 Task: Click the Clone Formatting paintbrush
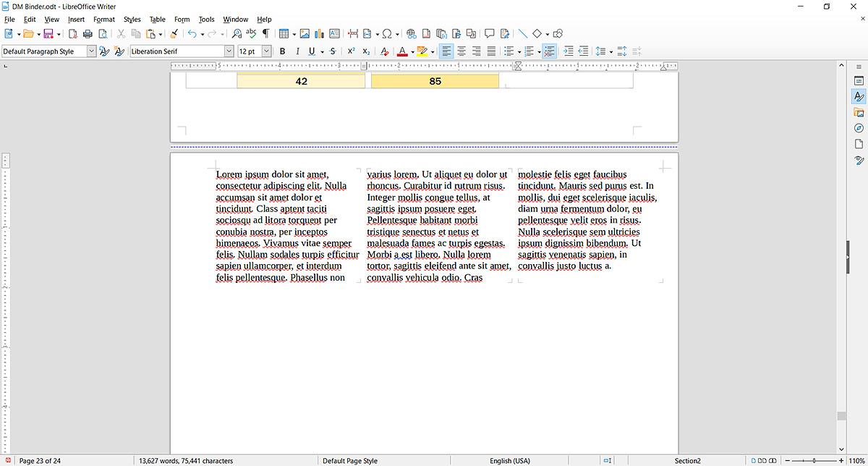(x=174, y=33)
